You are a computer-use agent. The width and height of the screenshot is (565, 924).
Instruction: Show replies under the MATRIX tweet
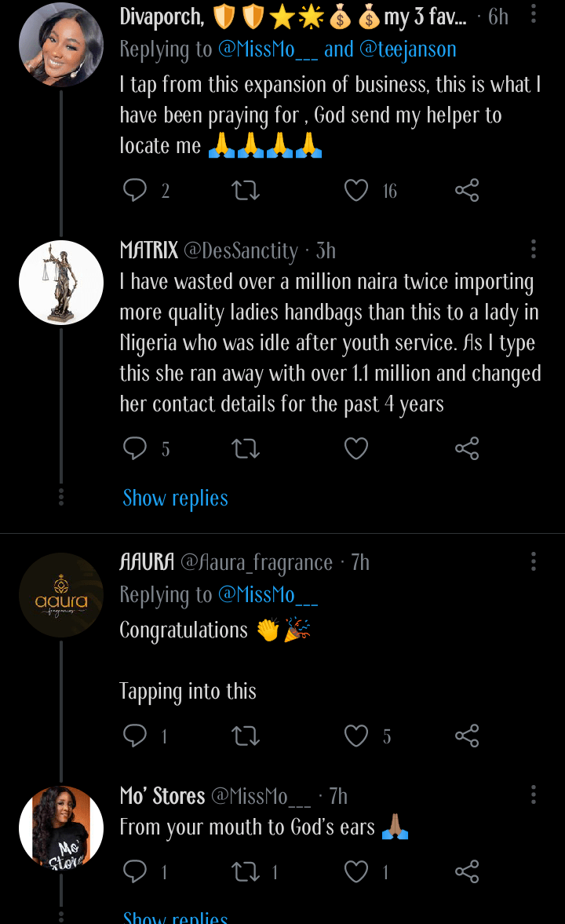coord(175,498)
